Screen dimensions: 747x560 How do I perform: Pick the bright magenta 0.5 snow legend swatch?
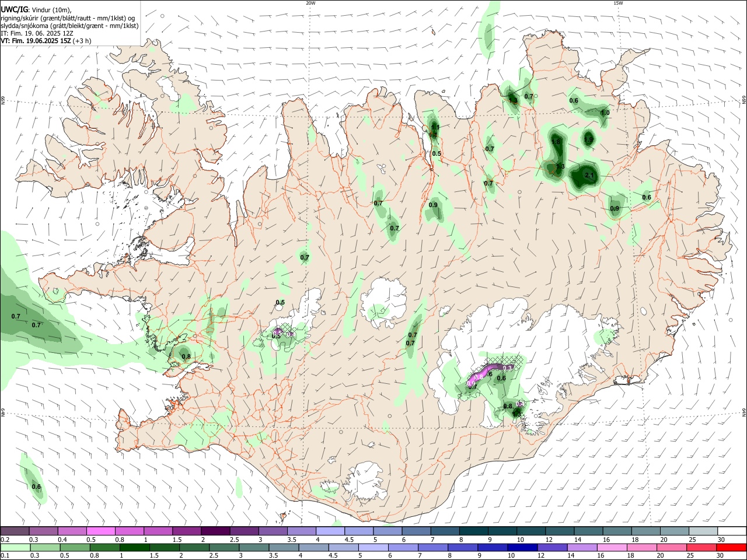coord(101,531)
